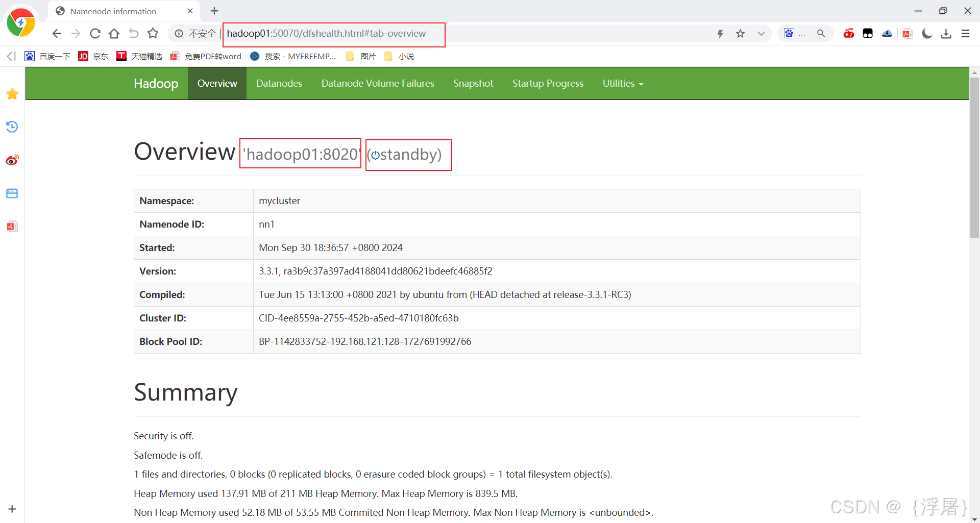Click the lightning bolt extension icon
This screenshot has height=523, width=980.
pos(720,33)
